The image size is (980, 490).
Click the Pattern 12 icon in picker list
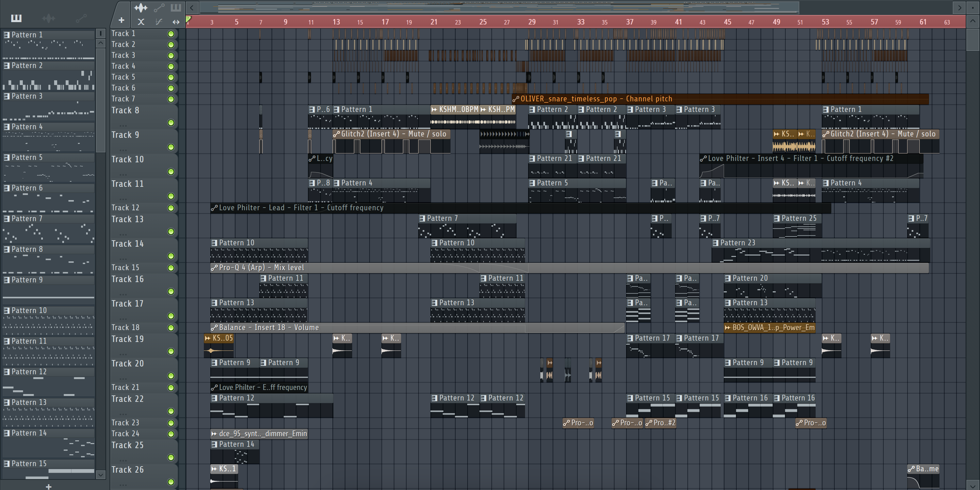(x=6, y=372)
